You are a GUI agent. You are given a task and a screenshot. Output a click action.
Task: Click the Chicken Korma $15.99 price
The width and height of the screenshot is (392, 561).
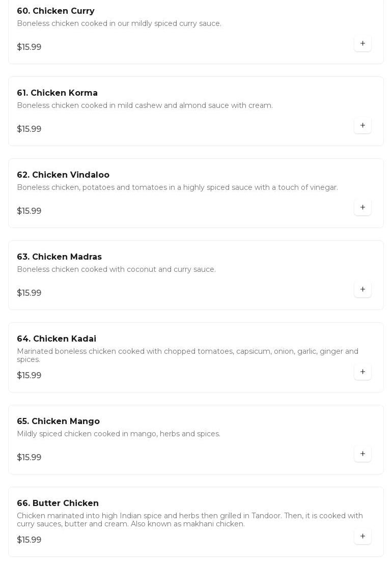[29, 129]
